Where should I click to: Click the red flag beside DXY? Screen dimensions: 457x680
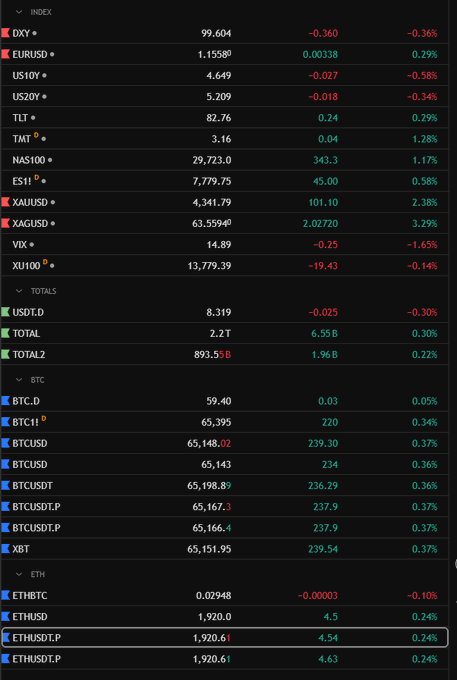(6, 33)
